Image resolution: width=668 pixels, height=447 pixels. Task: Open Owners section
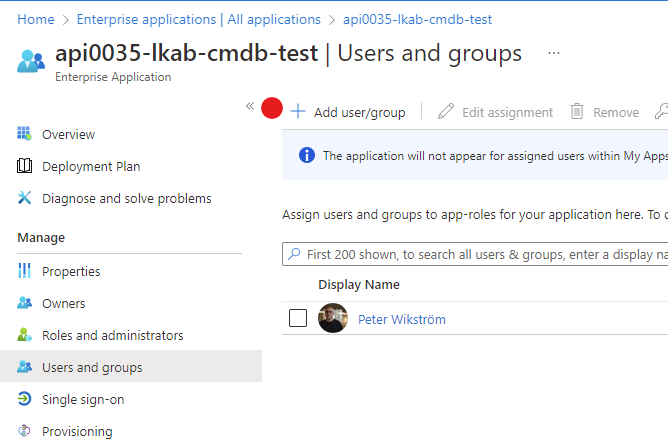pos(63,303)
